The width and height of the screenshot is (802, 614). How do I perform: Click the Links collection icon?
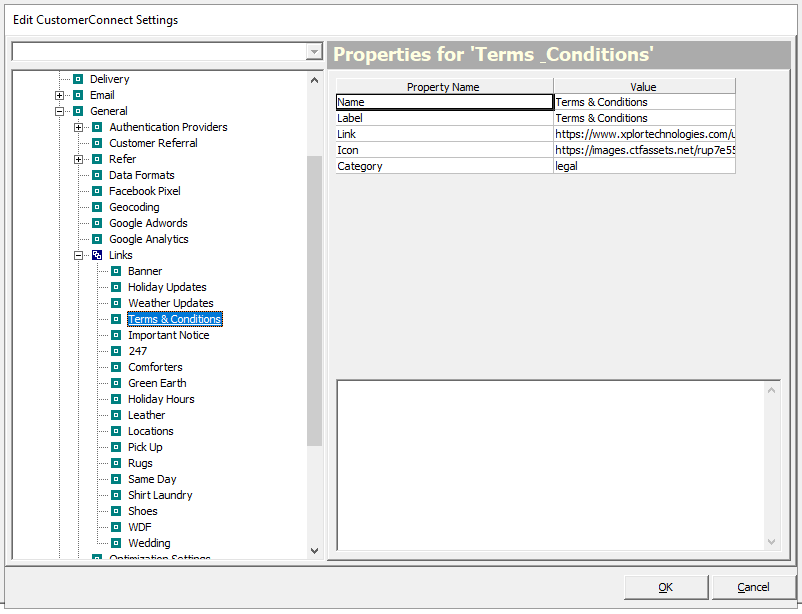pos(97,255)
